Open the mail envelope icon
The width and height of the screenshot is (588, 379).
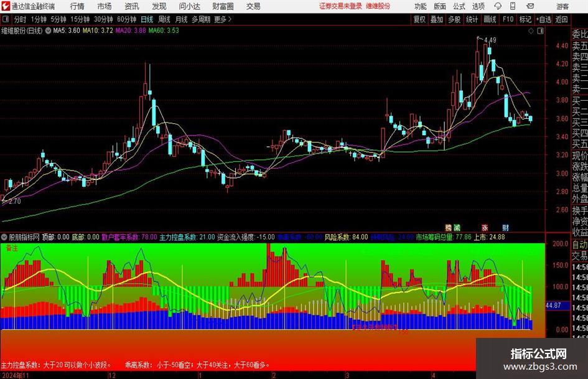coord(530,6)
